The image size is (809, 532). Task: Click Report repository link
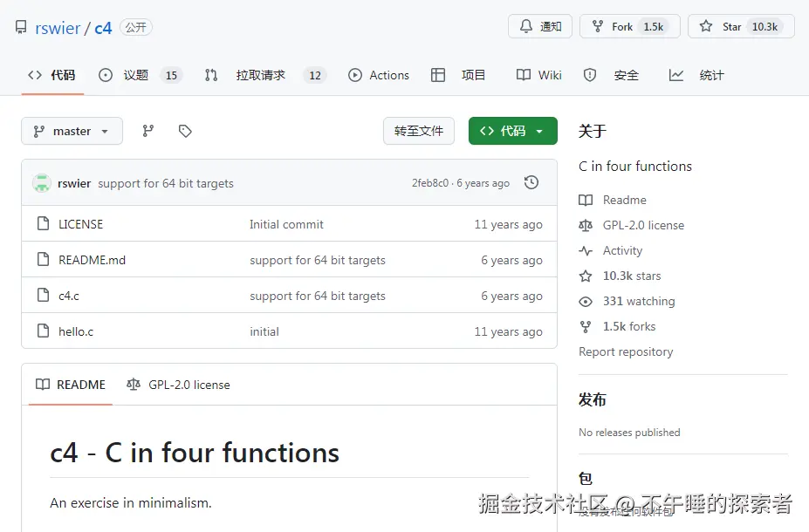point(626,351)
